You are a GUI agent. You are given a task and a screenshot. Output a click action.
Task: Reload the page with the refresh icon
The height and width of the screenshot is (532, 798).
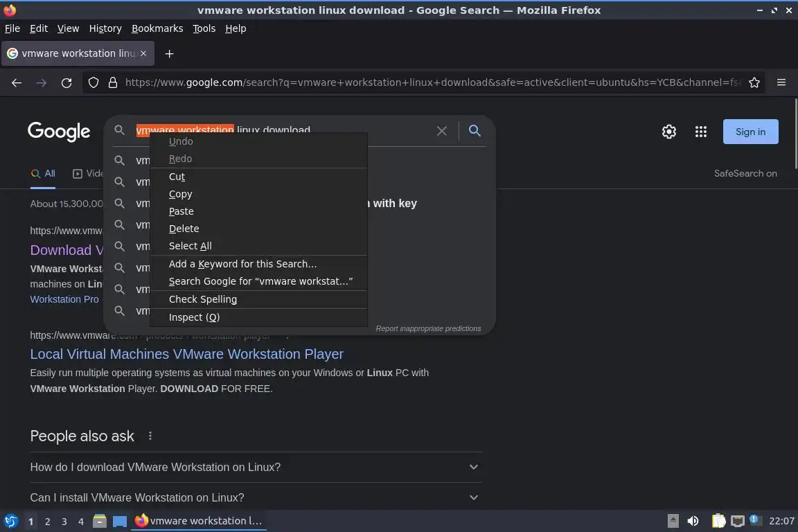(66, 82)
